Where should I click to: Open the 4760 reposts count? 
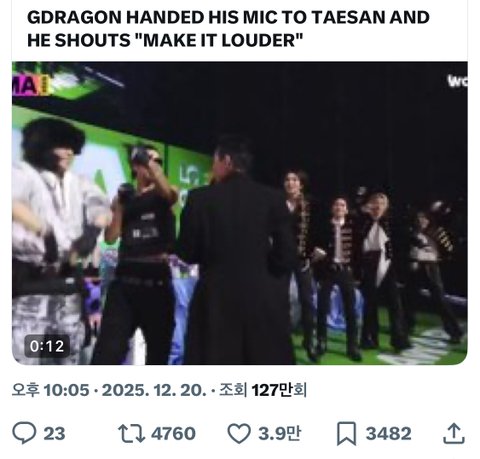[x=173, y=433]
